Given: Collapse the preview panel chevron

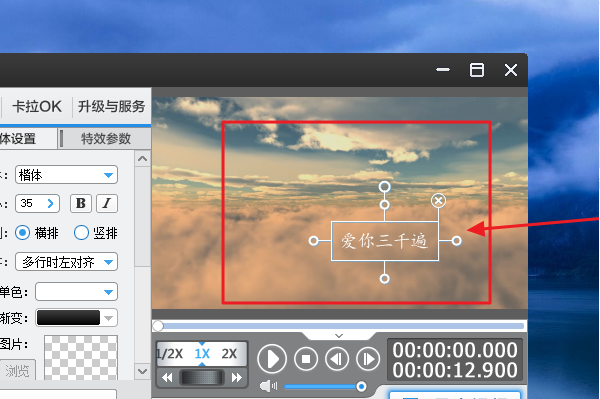Looking at the screenshot, I should point(339,335).
